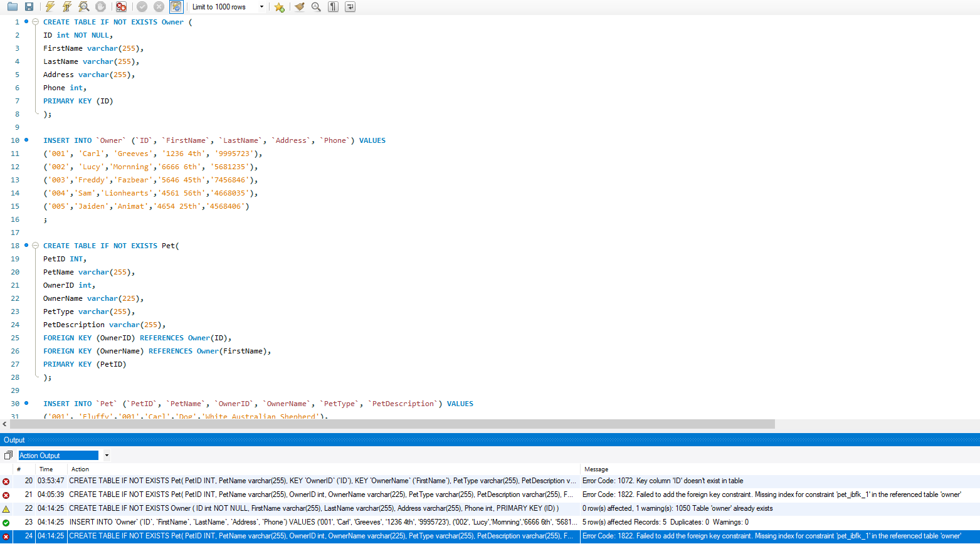Click the yellow warning icon of output row 22
The image size is (980, 544).
click(6, 509)
